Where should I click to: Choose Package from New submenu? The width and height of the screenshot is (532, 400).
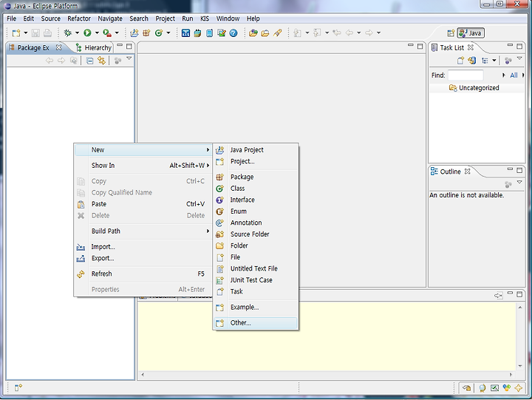(256, 177)
